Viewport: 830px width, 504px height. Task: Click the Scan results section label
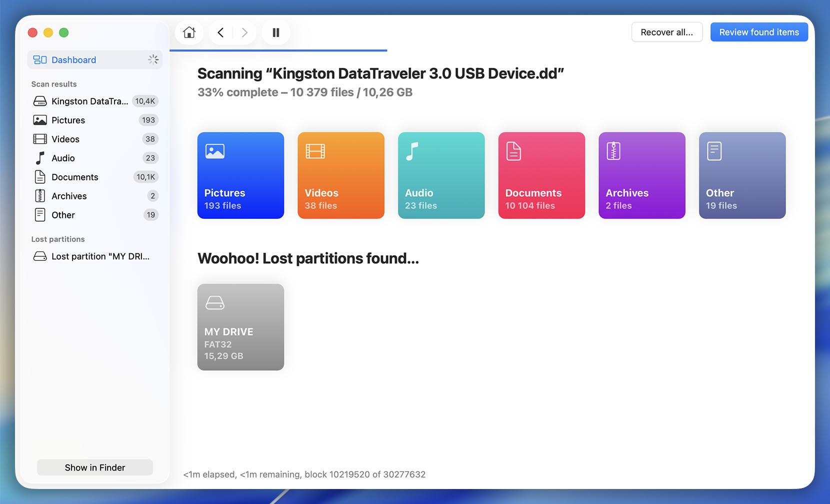click(54, 84)
